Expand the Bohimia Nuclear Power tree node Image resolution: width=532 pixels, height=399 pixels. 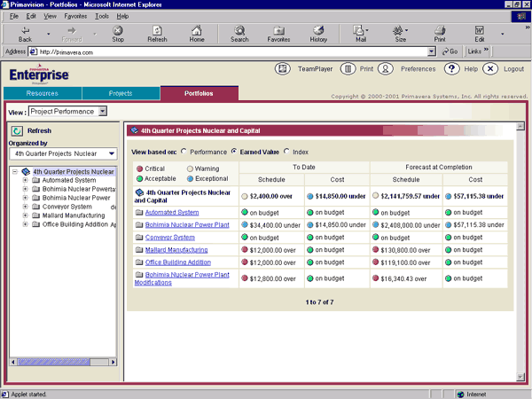pyautogui.click(x=25, y=198)
